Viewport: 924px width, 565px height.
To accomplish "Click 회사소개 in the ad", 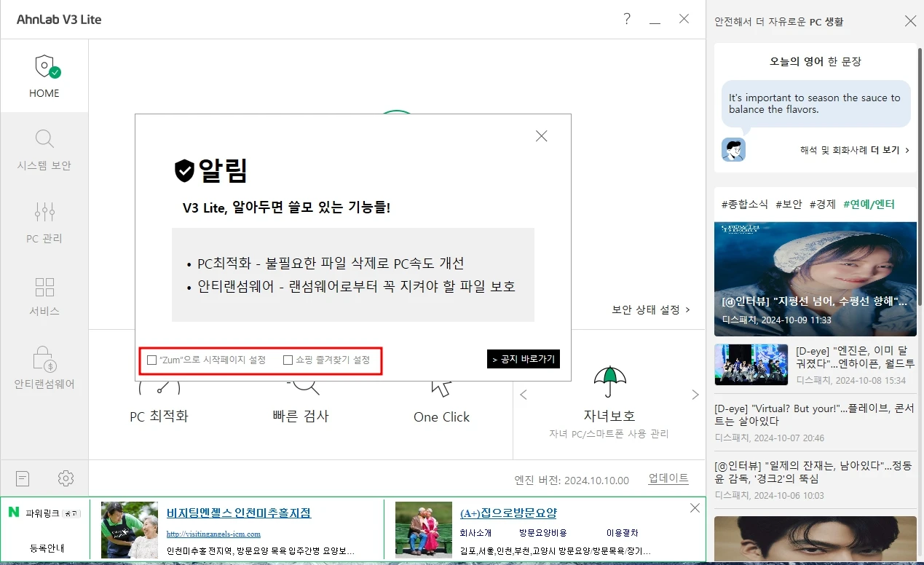I will click(475, 532).
